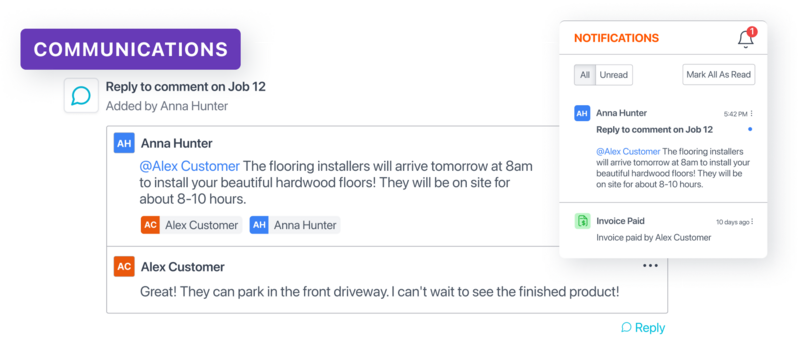Click the purple Communications label
Viewport: 800px width, 363px height.
pos(131,49)
